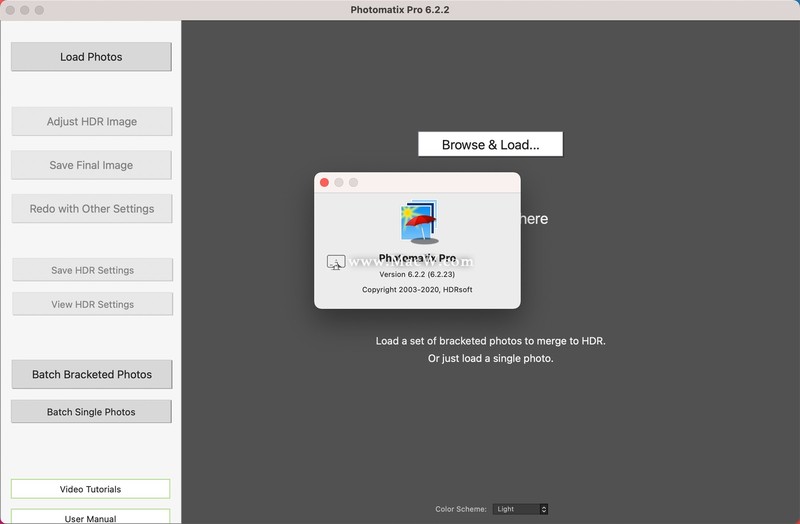
Task: Open Adjust HDR Image
Action: (92, 121)
